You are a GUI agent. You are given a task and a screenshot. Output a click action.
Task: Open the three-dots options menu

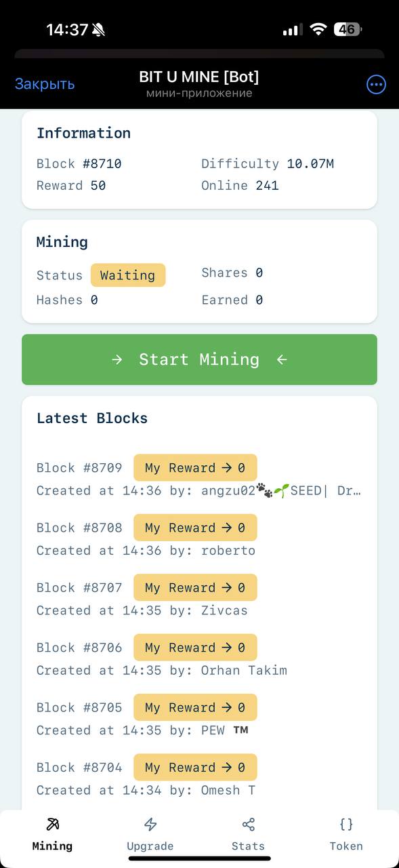(x=376, y=84)
